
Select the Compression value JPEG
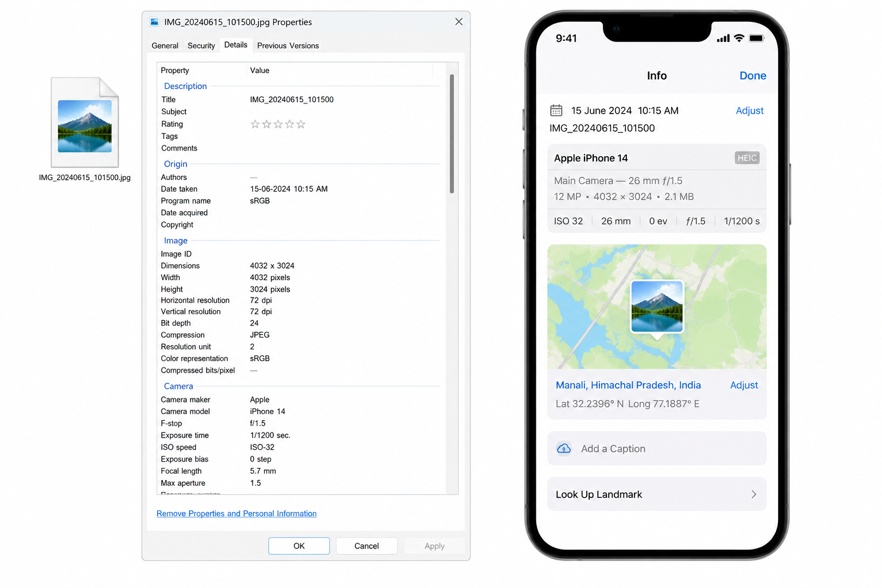(x=260, y=335)
